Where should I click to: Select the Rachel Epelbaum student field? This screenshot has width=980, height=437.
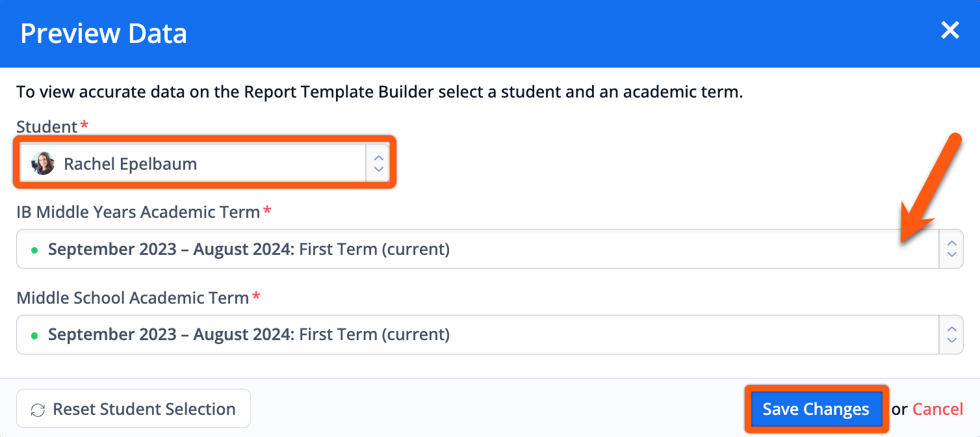click(x=204, y=163)
